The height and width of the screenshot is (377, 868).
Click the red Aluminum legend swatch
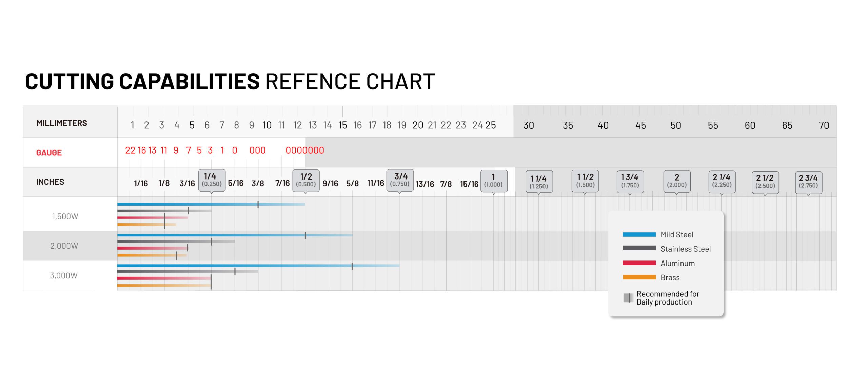tap(639, 263)
